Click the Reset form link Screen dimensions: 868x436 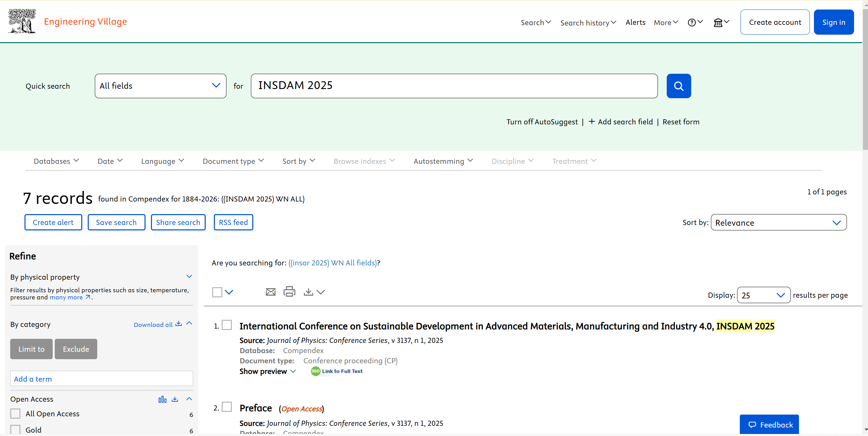pos(681,122)
